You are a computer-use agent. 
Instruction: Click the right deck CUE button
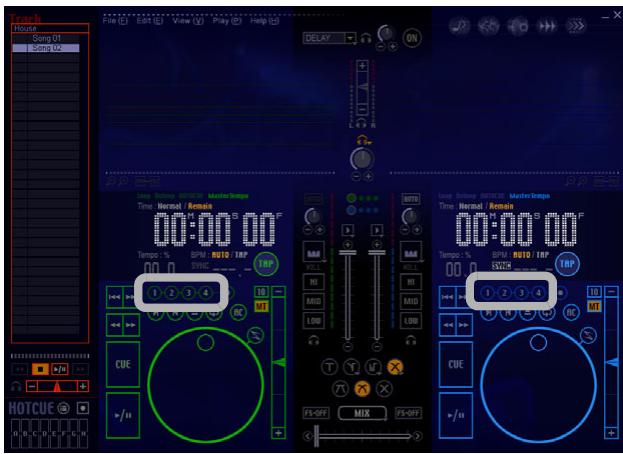[456, 364]
